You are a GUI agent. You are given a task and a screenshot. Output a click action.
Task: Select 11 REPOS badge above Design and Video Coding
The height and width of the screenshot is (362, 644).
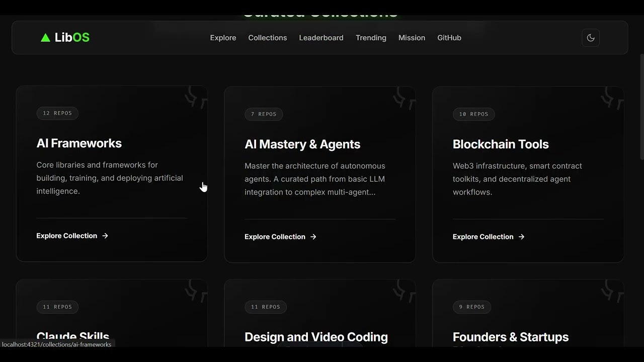tap(266, 307)
